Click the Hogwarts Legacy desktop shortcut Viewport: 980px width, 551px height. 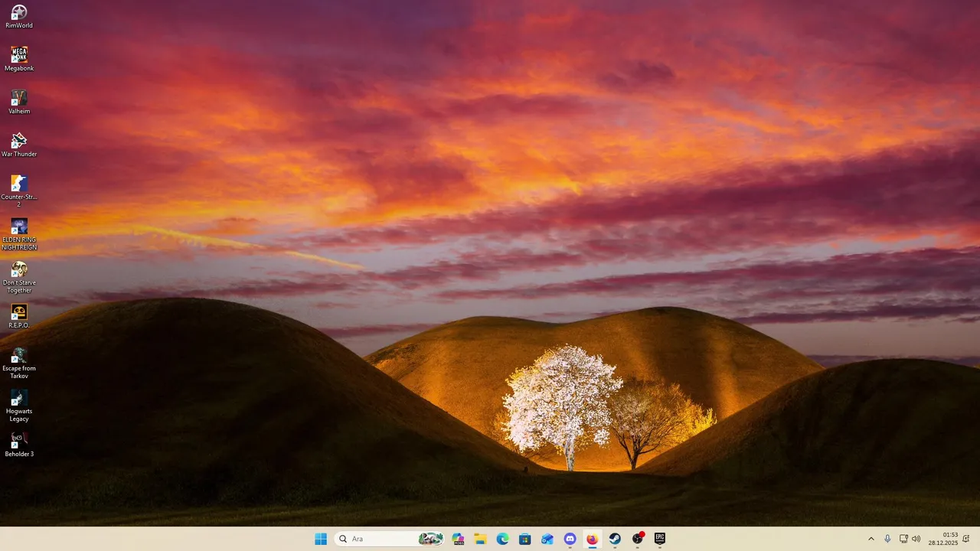(x=19, y=406)
